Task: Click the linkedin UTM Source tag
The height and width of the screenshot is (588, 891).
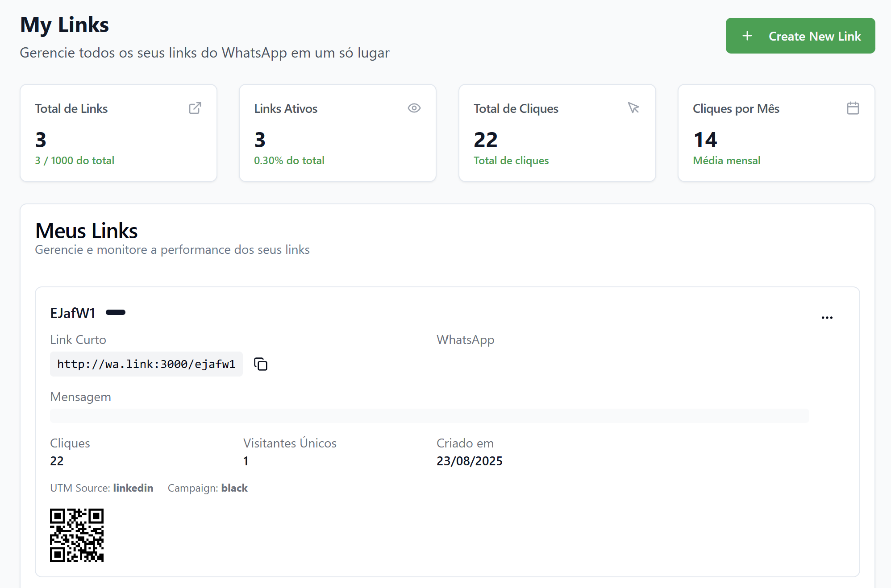Action: click(x=133, y=488)
